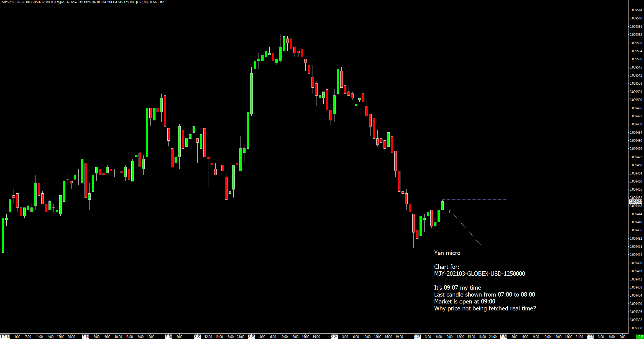Click the highlighted 0.009450 current price label
The width and height of the screenshot is (644, 339).
point(636,202)
